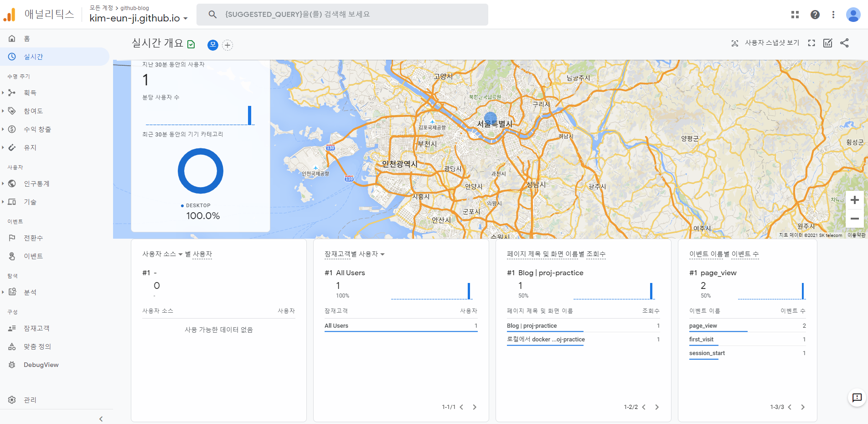Click the realtime clock icon
The width and height of the screenshot is (868, 424).
12,57
